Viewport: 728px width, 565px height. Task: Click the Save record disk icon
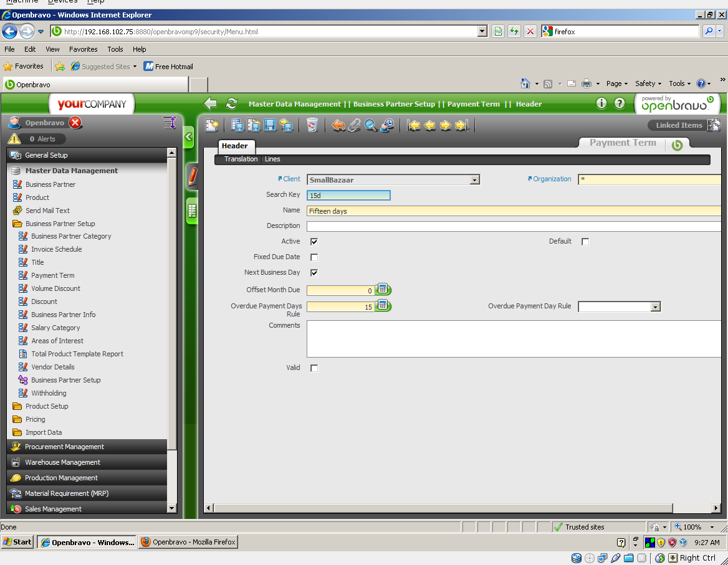[270, 125]
